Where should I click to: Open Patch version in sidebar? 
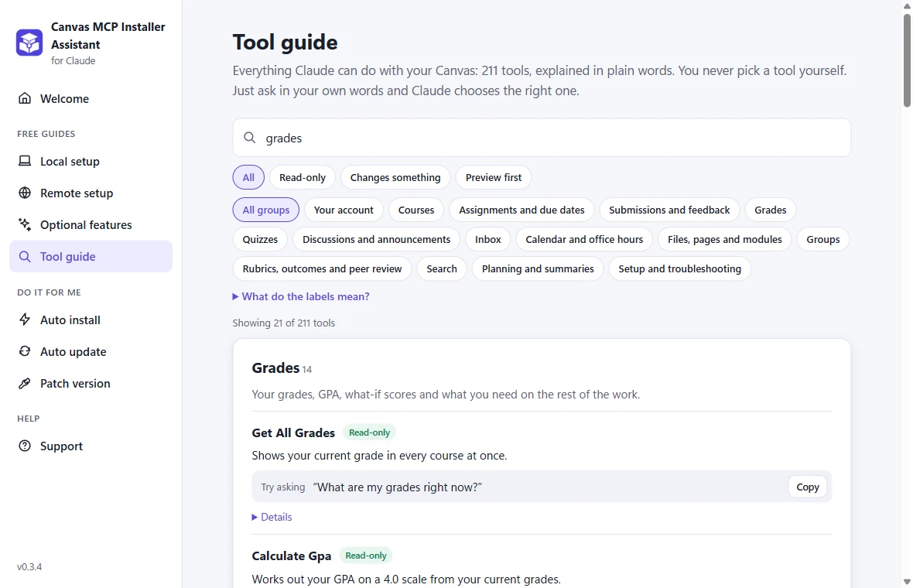91,383
